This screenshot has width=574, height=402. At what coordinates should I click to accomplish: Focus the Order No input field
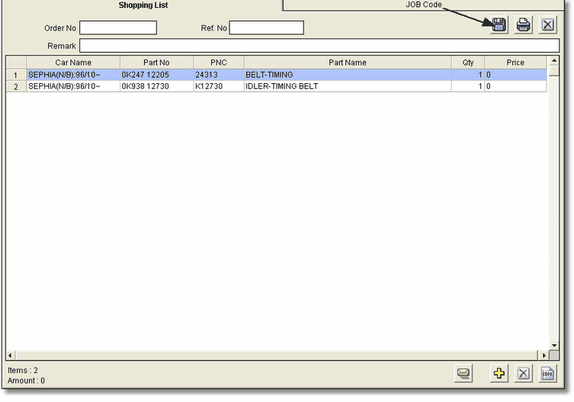click(118, 28)
